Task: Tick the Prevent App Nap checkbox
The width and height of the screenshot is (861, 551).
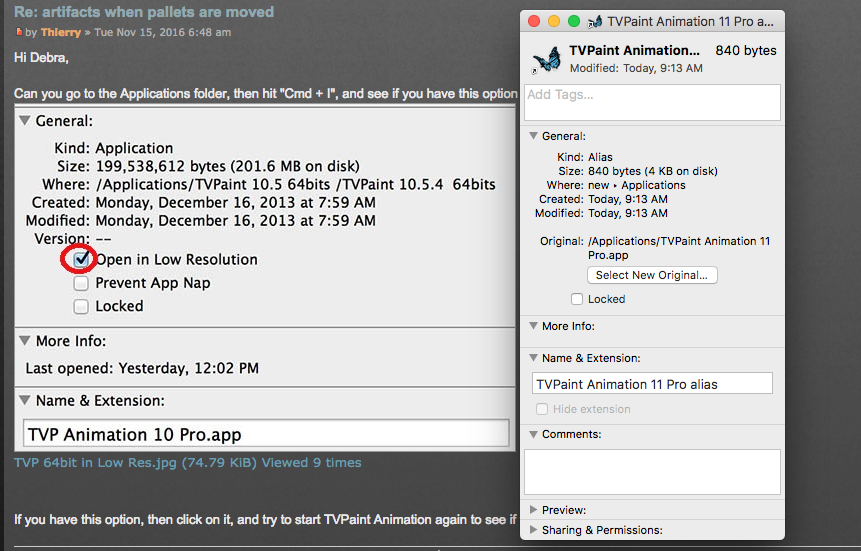Action: 81,283
